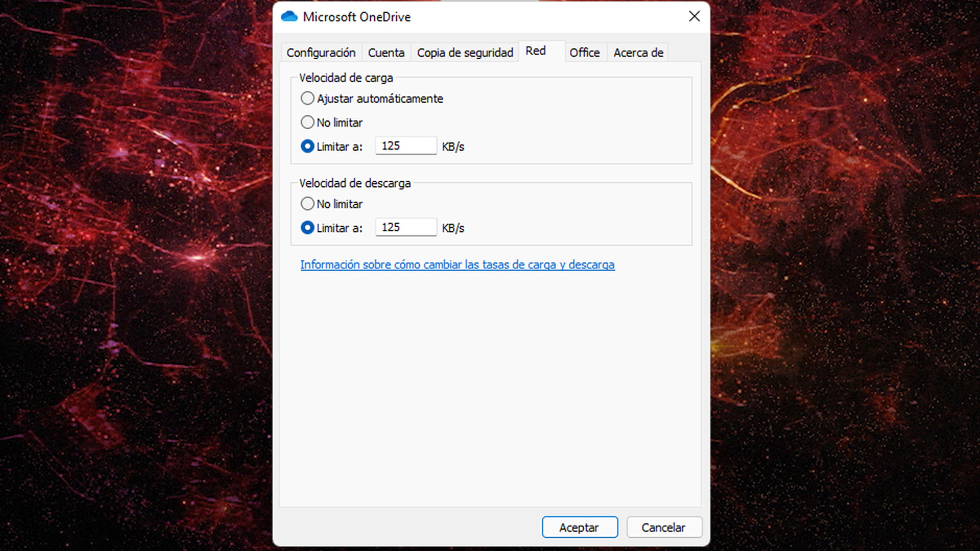Image resolution: width=980 pixels, height=551 pixels.
Task: Click the Microsoft OneDrive window title
Action: [x=357, y=17]
